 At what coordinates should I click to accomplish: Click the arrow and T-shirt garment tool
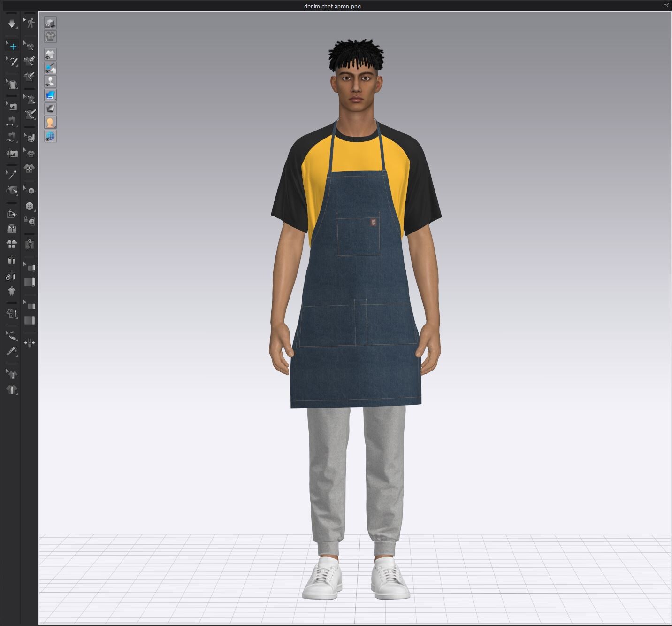coord(12,84)
